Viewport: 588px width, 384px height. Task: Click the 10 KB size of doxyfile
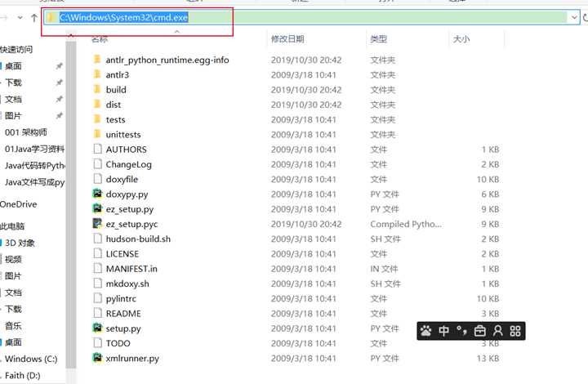click(x=488, y=179)
